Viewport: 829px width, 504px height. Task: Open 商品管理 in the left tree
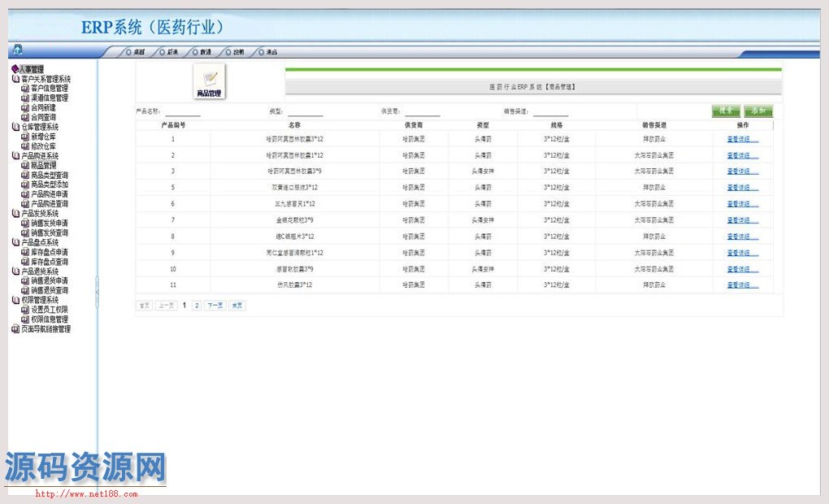tap(43, 166)
